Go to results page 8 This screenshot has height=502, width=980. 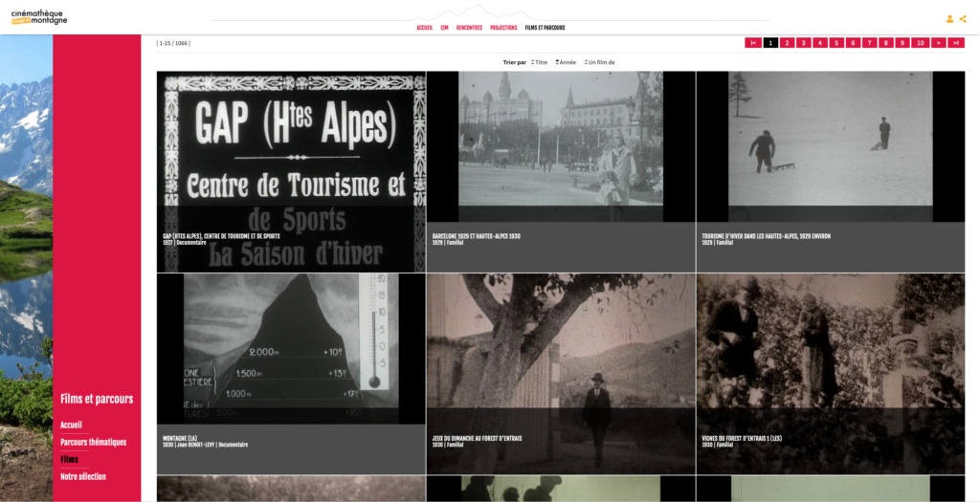885,42
